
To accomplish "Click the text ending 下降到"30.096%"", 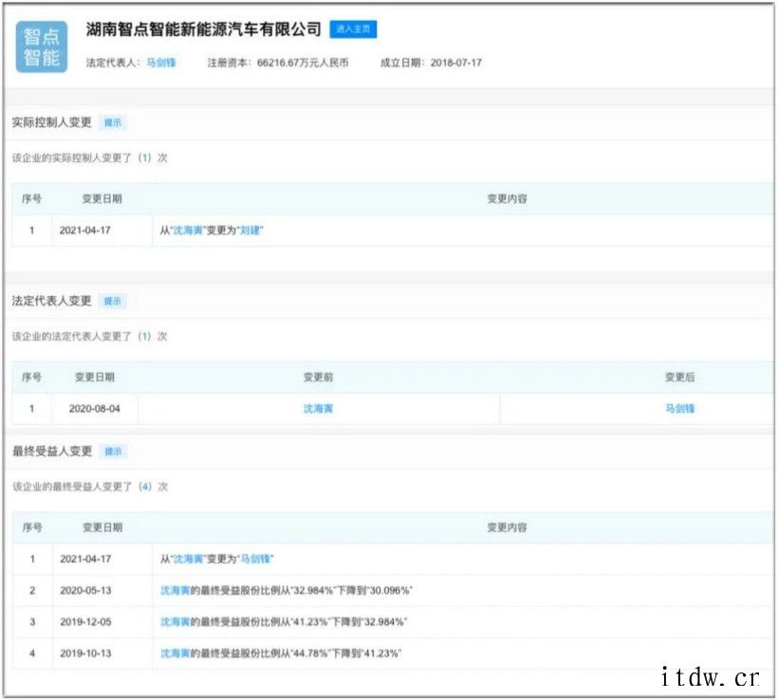I will (287, 590).
